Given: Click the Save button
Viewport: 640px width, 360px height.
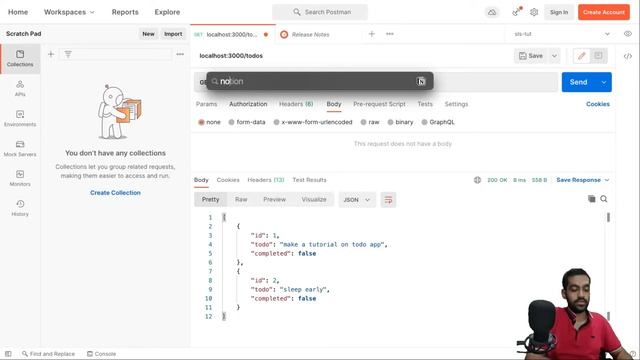Looking at the screenshot, I should coord(531,56).
